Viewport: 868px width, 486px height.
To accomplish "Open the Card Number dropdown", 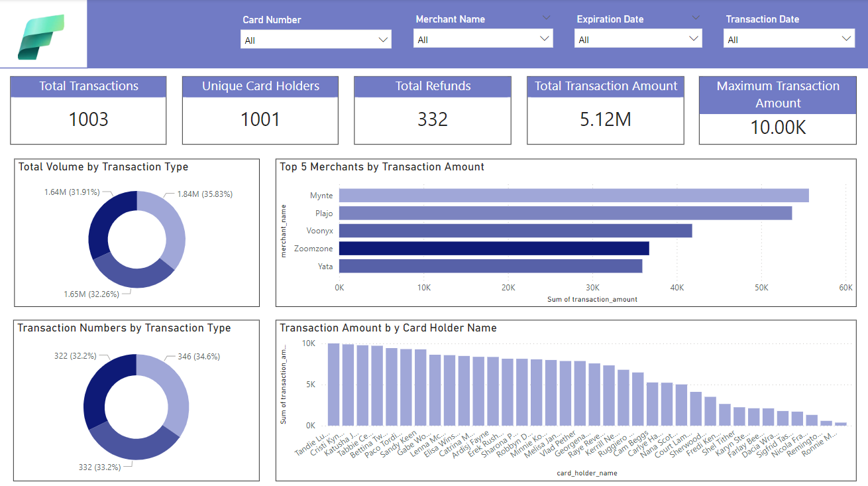I will click(x=316, y=40).
